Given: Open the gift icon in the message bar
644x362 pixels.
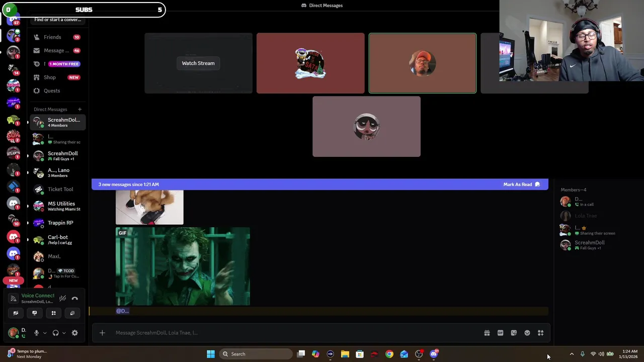Looking at the screenshot, I should (x=487, y=333).
